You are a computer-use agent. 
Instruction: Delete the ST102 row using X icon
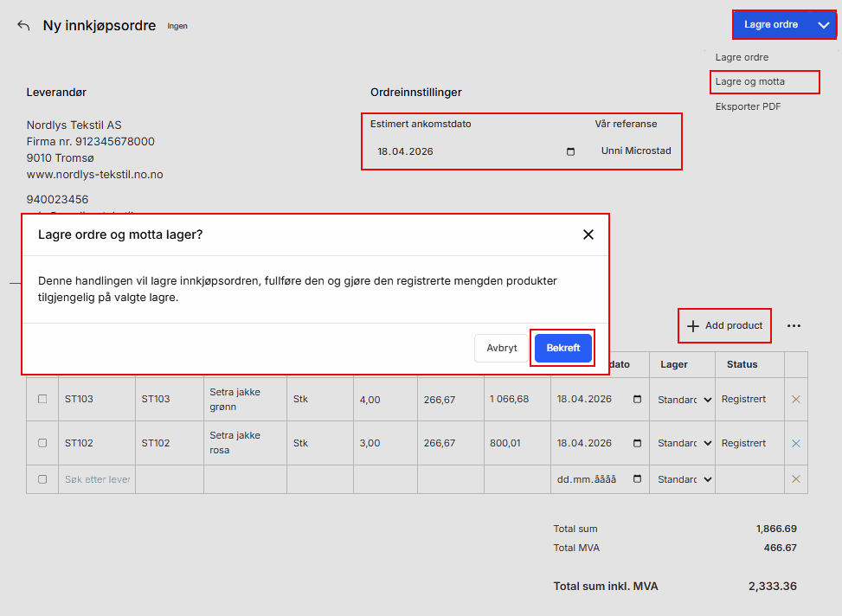click(x=796, y=443)
